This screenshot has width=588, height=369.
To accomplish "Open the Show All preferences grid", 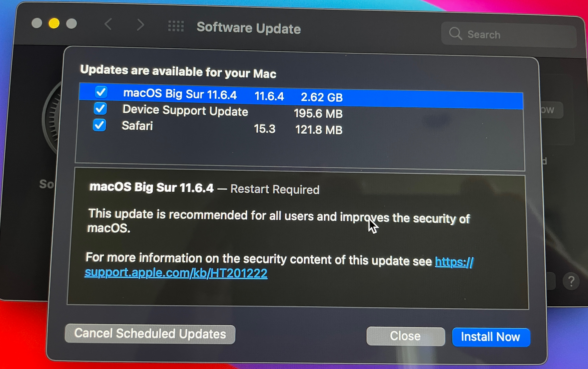I will coord(176,26).
